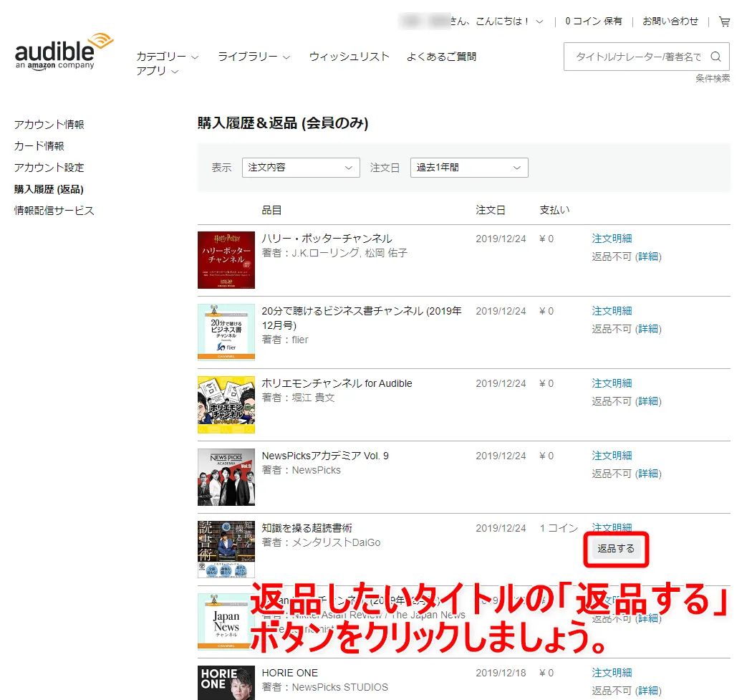
Task: Click HORIE ONE cover thumbnail
Action: [226, 683]
